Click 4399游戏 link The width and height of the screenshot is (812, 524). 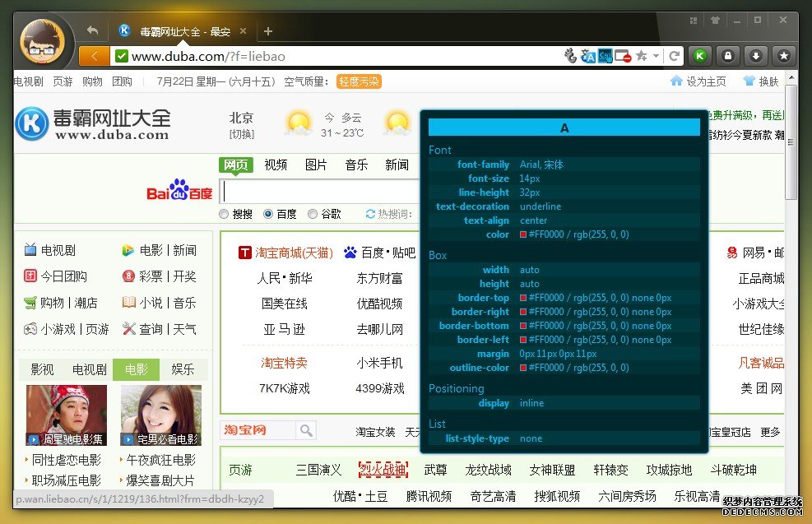point(379,388)
